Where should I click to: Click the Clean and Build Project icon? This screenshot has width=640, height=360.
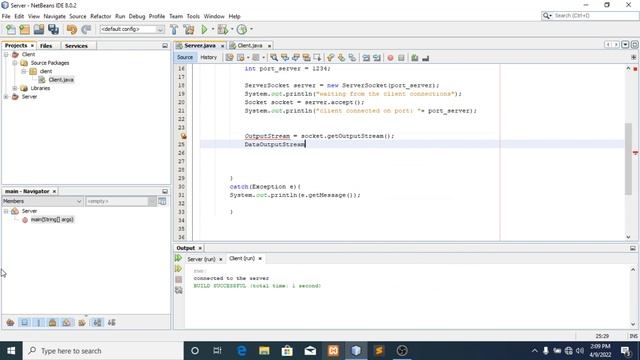point(189,29)
